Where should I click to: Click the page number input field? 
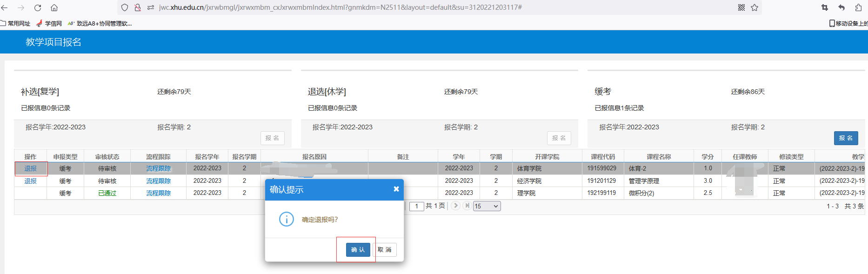click(416, 206)
